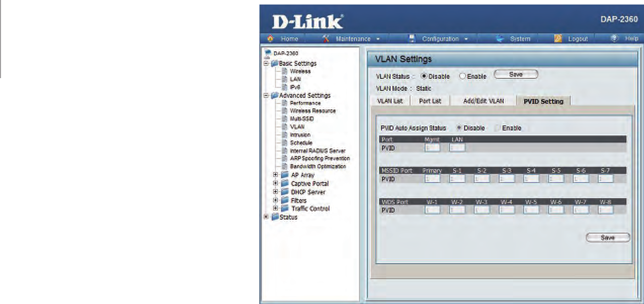
Task: Click the page icon beside Multi-SSID
Action: tap(285, 119)
